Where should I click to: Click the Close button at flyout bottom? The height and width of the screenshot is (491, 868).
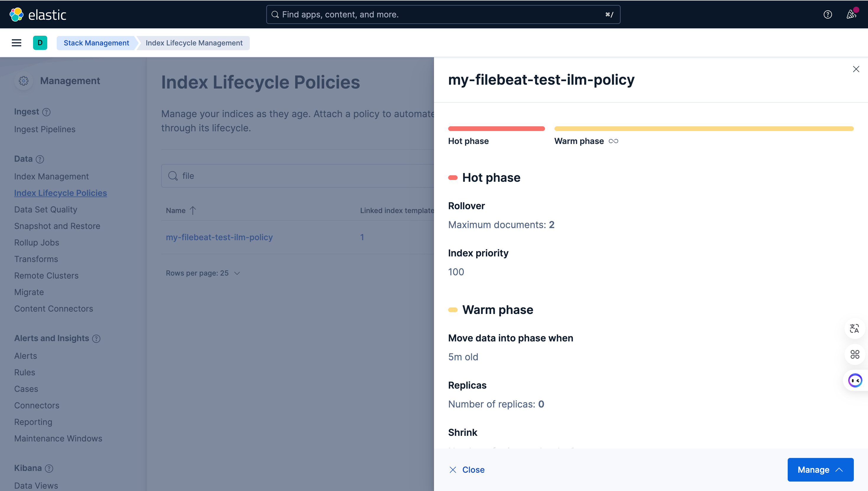click(467, 470)
